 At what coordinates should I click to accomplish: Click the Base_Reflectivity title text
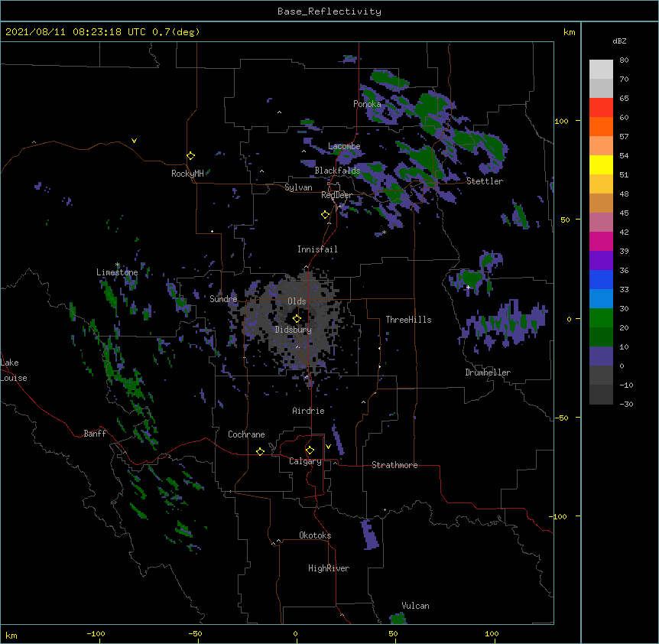click(x=329, y=11)
